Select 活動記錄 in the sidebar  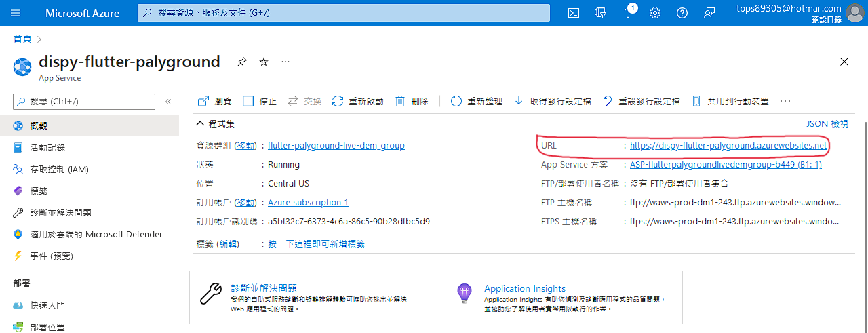point(90,147)
